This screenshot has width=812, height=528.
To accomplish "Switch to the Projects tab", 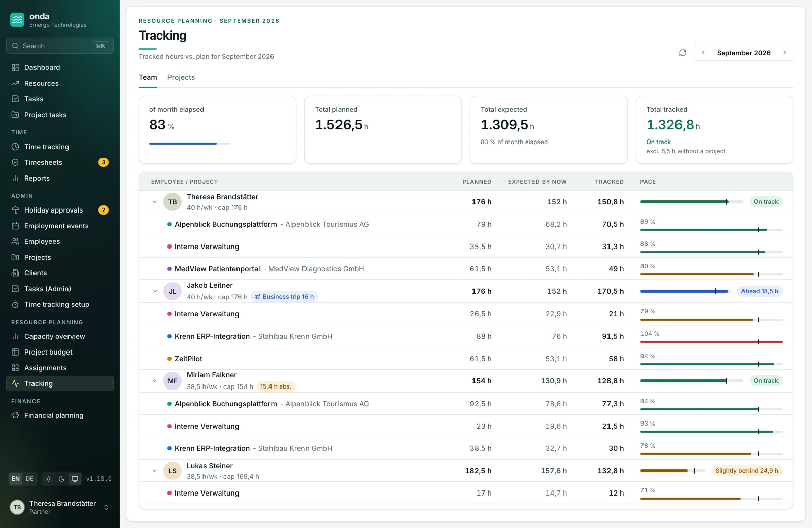I will click(x=181, y=77).
